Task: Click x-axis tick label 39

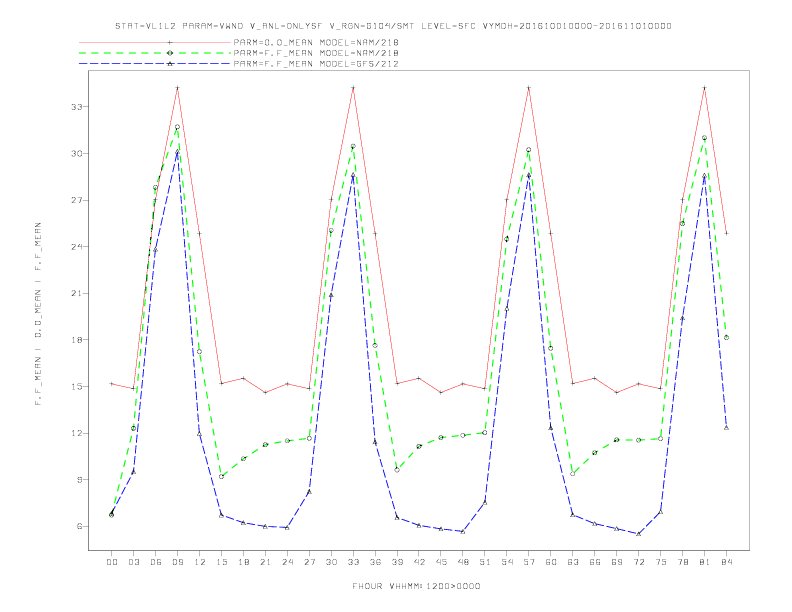Action: click(x=397, y=562)
